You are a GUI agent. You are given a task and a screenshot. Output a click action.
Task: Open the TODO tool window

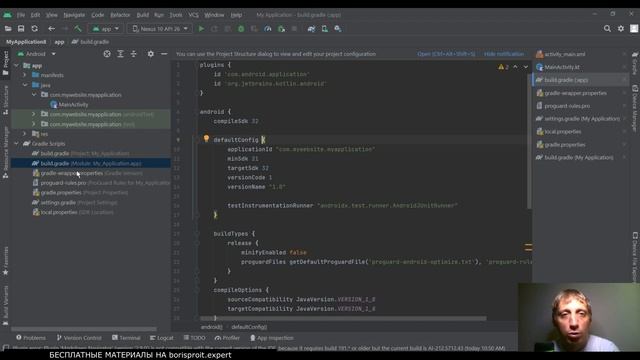click(x=194, y=338)
